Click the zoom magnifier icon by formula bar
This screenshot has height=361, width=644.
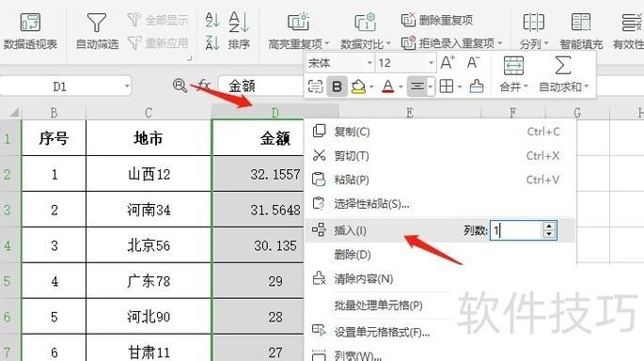coord(180,86)
